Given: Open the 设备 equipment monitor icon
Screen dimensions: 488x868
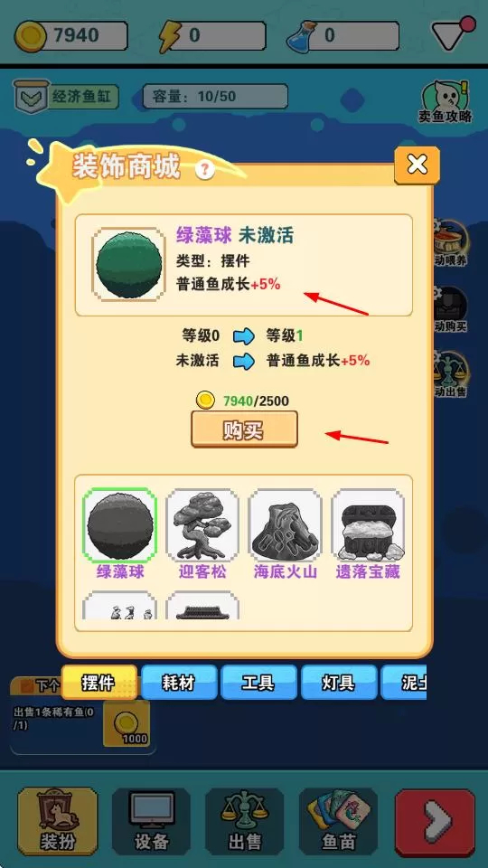Looking at the screenshot, I should pyautogui.click(x=152, y=822).
